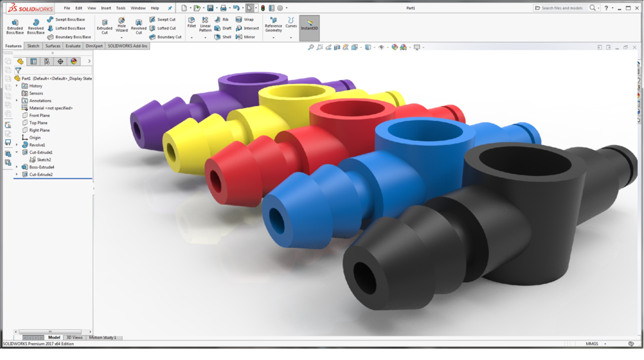Open Reference Geometry tool
The width and height of the screenshot is (644, 360).
tap(273, 25)
